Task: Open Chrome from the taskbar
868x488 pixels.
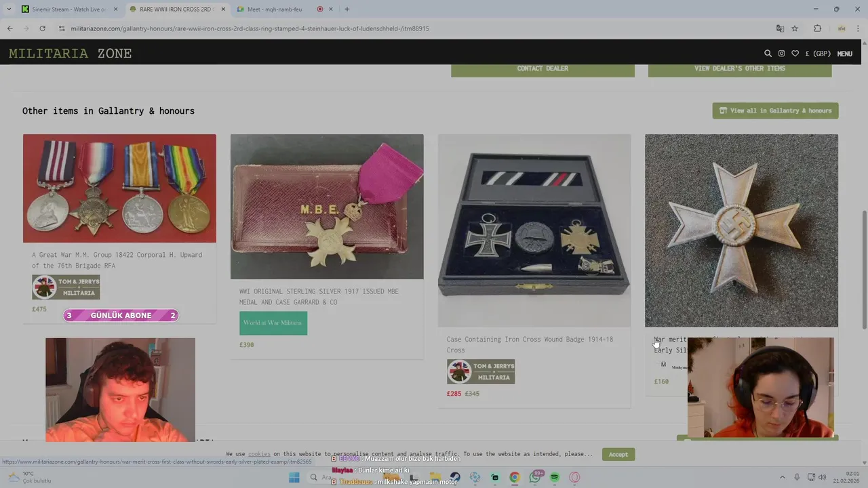Action: (x=515, y=478)
